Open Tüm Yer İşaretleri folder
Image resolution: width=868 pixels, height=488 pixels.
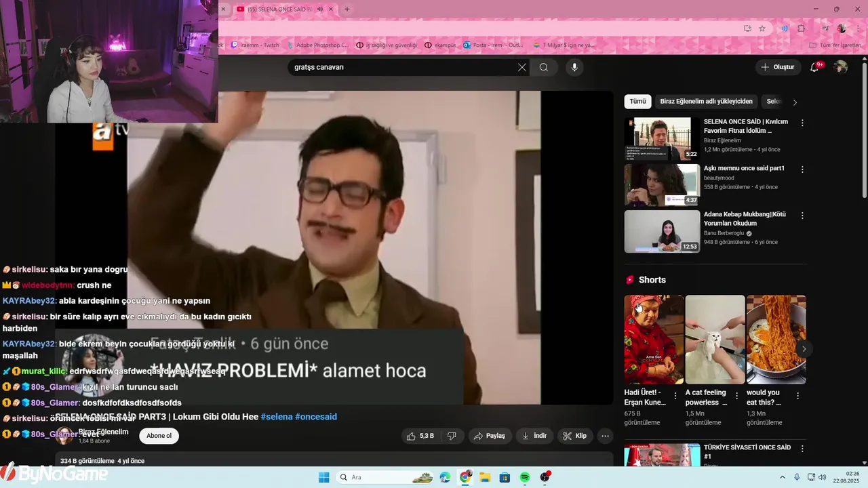[x=835, y=45]
